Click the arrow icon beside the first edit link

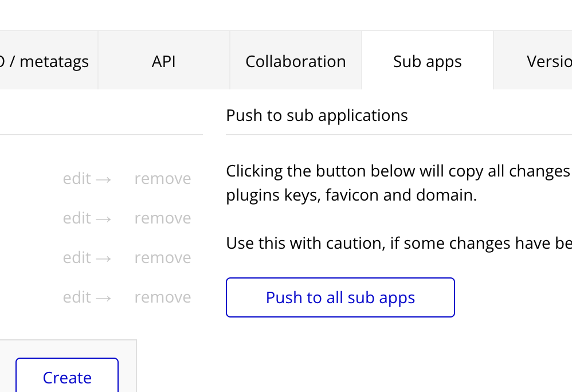(x=103, y=179)
